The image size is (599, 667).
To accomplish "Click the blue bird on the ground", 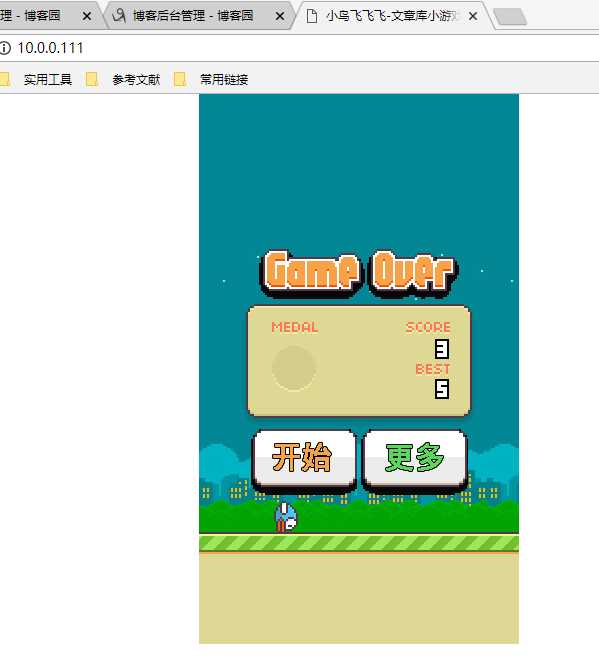I will pos(286,517).
